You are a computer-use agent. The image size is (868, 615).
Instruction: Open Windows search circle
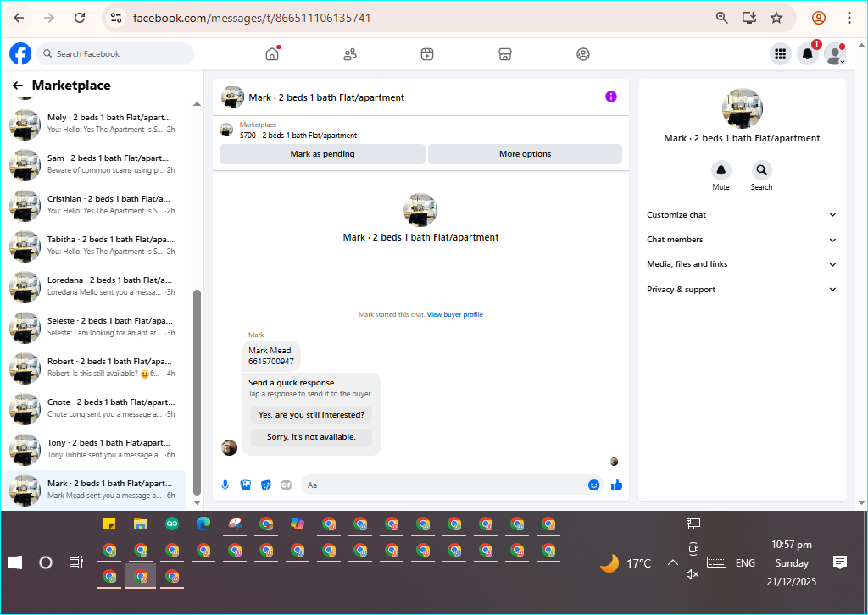[x=46, y=563]
